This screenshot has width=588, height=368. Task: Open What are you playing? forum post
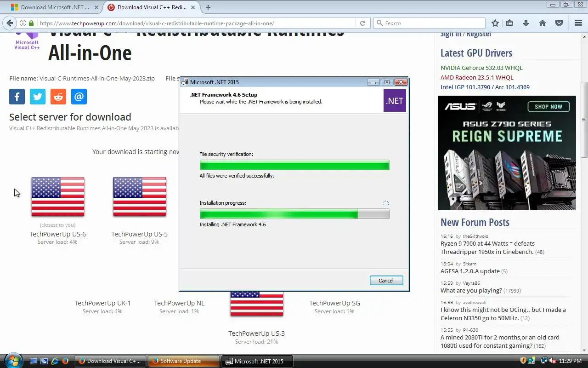(x=471, y=290)
